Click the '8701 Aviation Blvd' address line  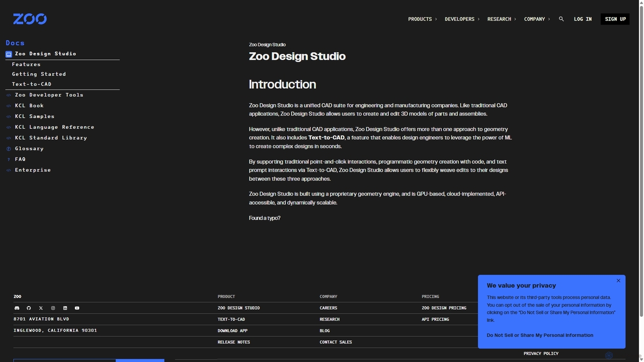[x=41, y=319]
